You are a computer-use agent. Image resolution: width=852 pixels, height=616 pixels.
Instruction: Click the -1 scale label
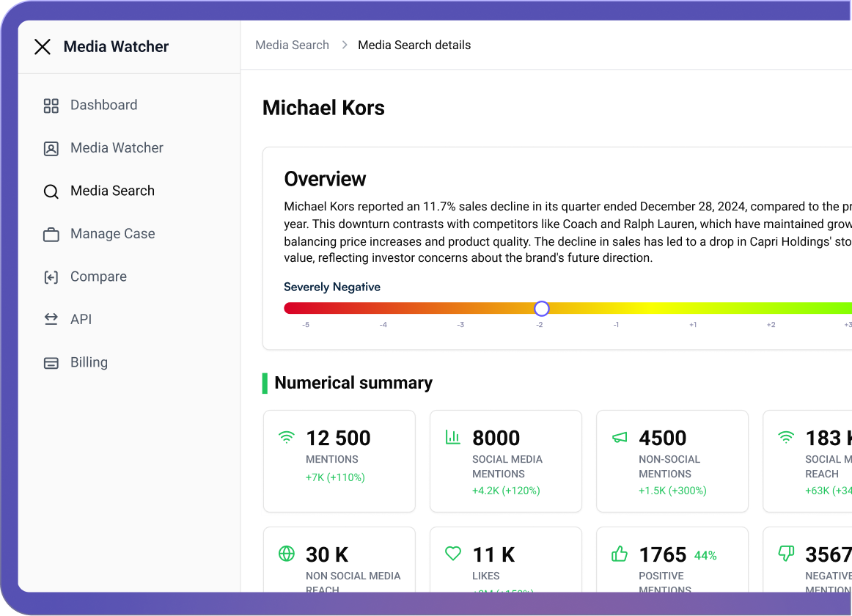point(616,325)
